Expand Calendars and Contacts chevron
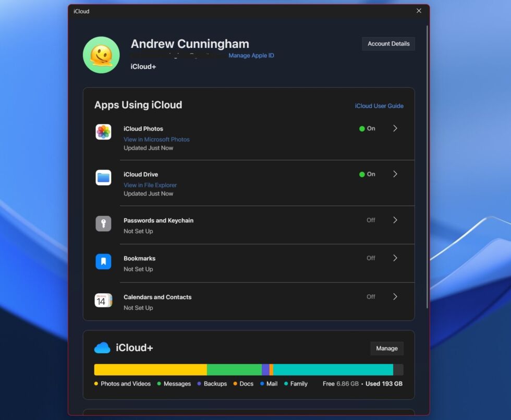This screenshot has height=420, width=511. pyautogui.click(x=395, y=297)
